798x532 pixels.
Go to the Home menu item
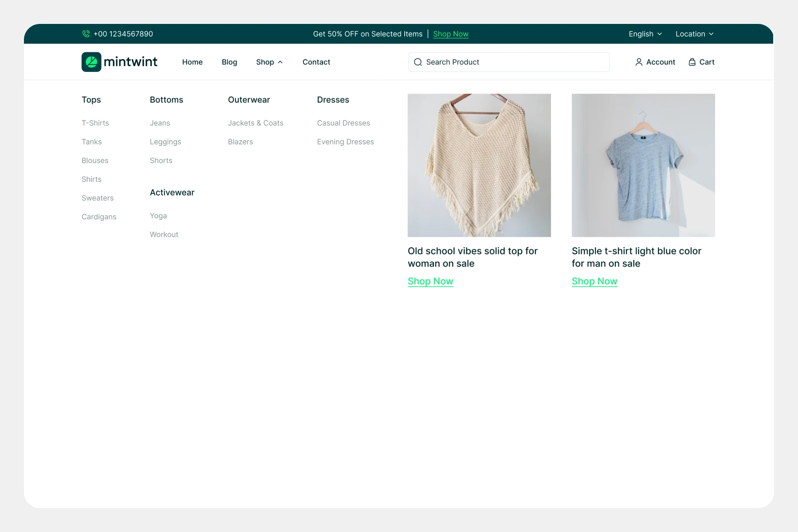[192, 62]
